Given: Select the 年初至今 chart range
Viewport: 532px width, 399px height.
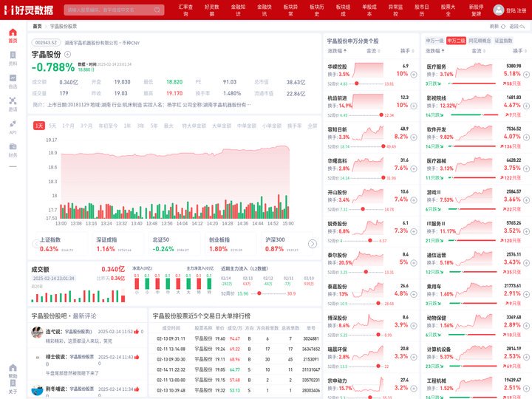Looking at the screenshot, I should 108,126.
